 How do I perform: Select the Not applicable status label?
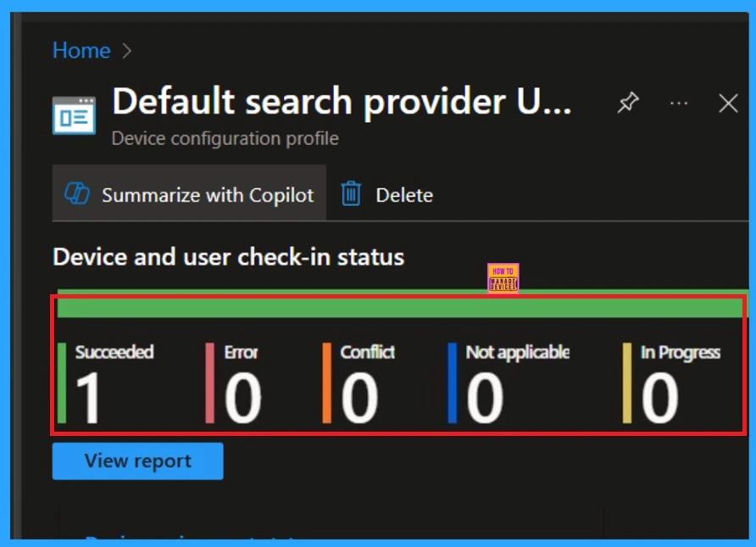click(x=517, y=353)
